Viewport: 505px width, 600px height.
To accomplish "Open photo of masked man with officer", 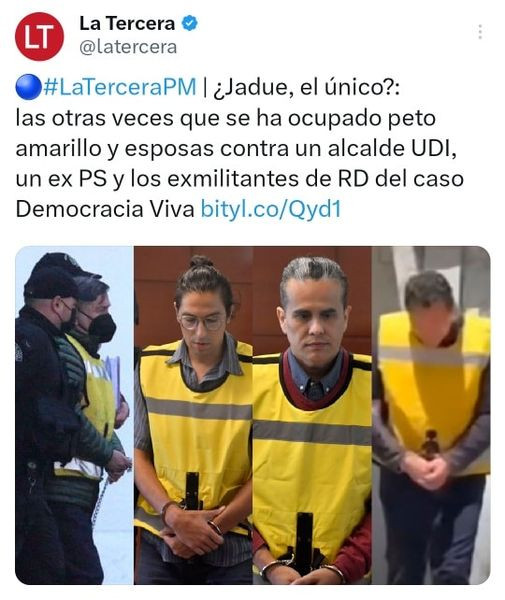I will pos(74,415).
